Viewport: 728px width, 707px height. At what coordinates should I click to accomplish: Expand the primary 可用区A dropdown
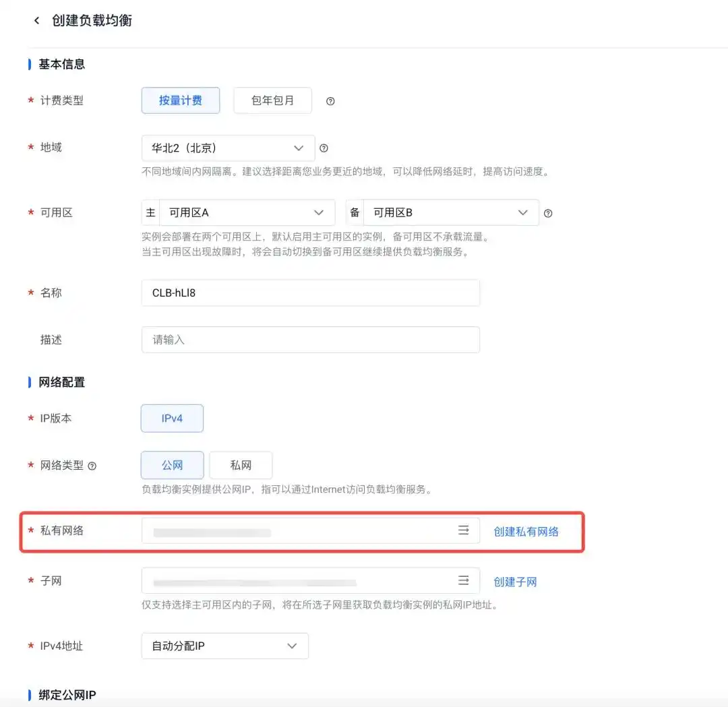(247, 212)
